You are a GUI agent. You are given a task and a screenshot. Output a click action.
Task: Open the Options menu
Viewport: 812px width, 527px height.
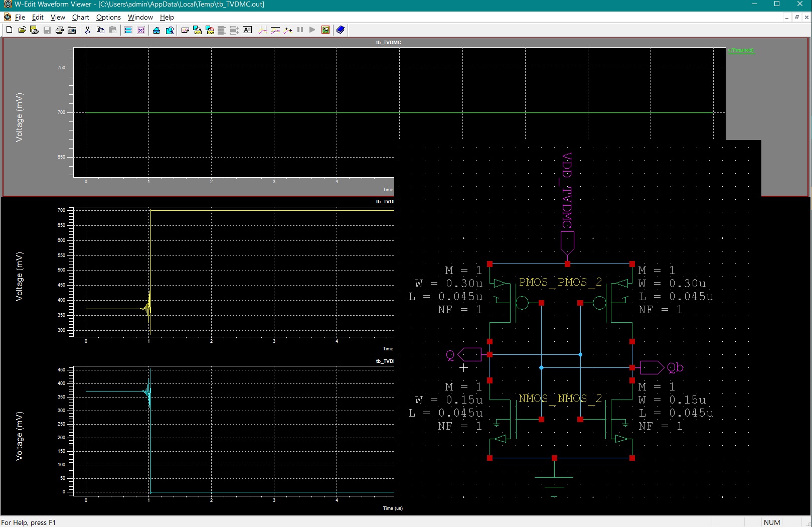108,17
